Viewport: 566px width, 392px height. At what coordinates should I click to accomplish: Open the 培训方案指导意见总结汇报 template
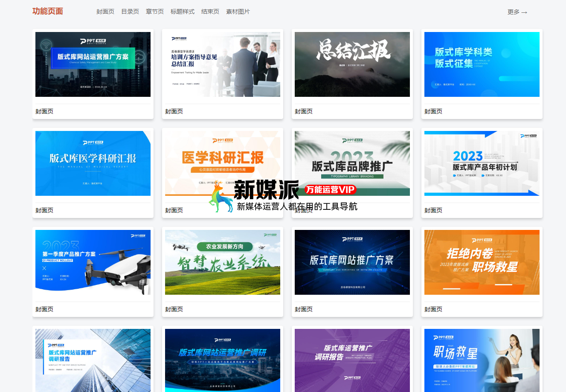(x=223, y=64)
